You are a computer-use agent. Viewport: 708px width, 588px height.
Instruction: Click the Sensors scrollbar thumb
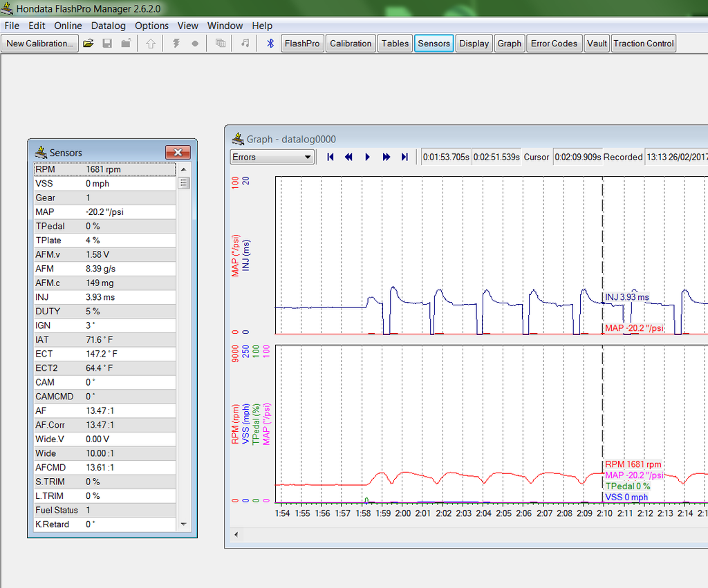click(x=184, y=183)
